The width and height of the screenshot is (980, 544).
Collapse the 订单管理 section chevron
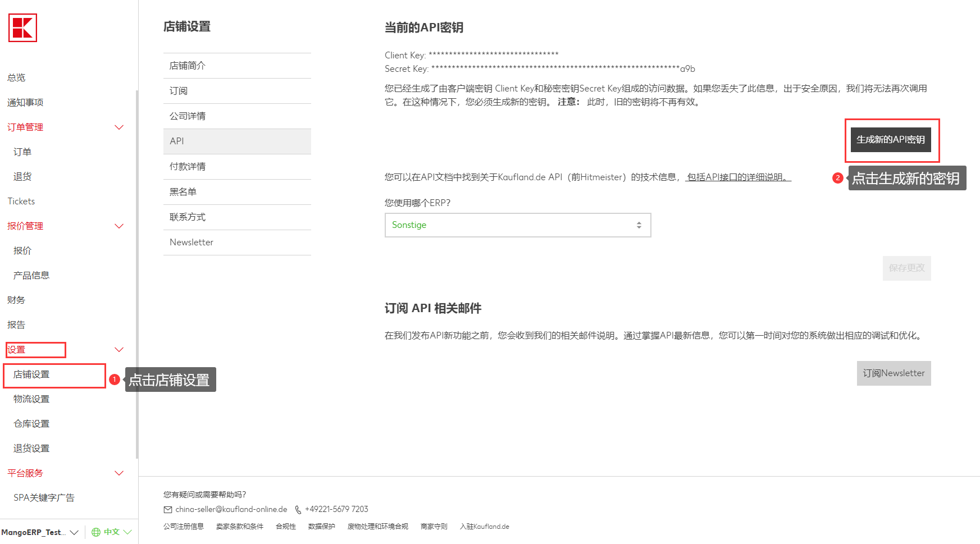[x=119, y=127]
